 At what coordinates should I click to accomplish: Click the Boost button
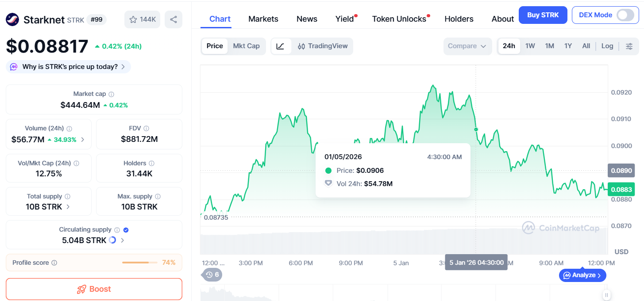point(94,289)
